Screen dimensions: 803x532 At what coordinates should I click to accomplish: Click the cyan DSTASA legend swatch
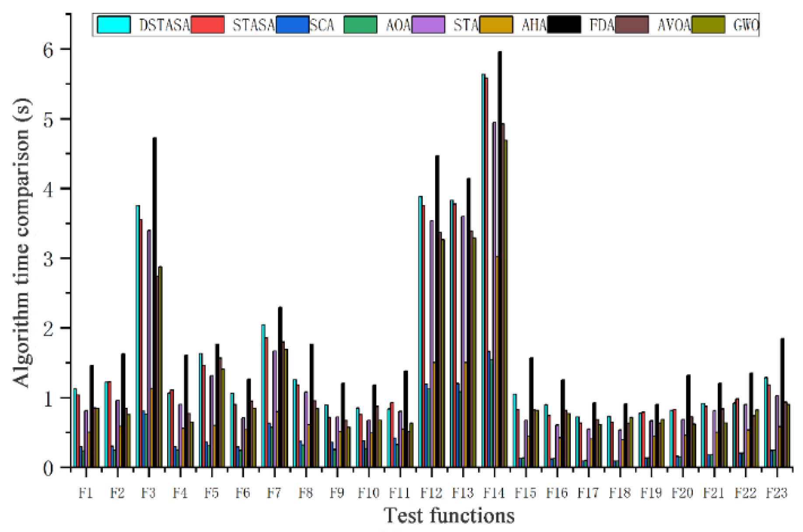click(x=114, y=25)
